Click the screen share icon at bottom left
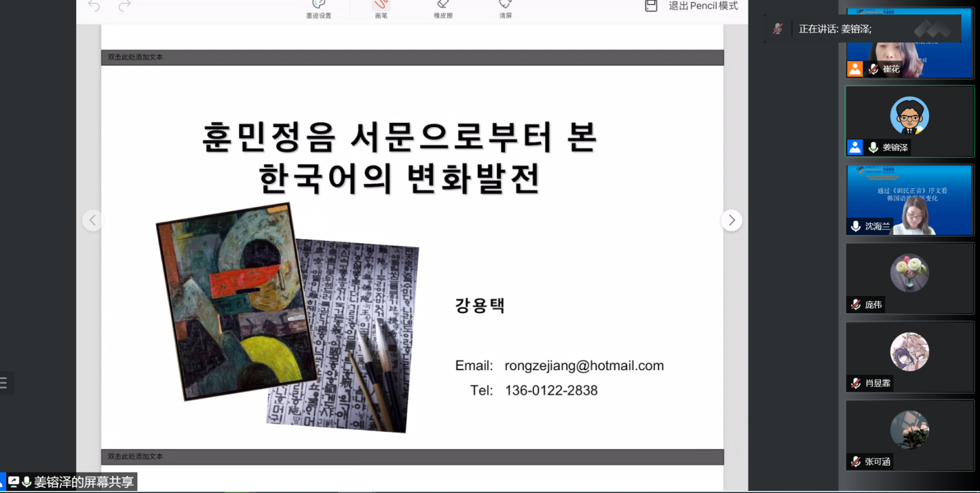The width and height of the screenshot is (980, 493). click(x=14, y=482)
